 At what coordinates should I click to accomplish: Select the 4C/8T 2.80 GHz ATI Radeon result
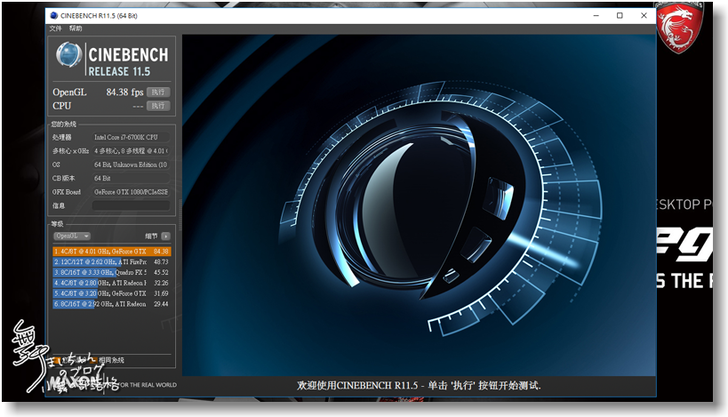coord(111,282)
